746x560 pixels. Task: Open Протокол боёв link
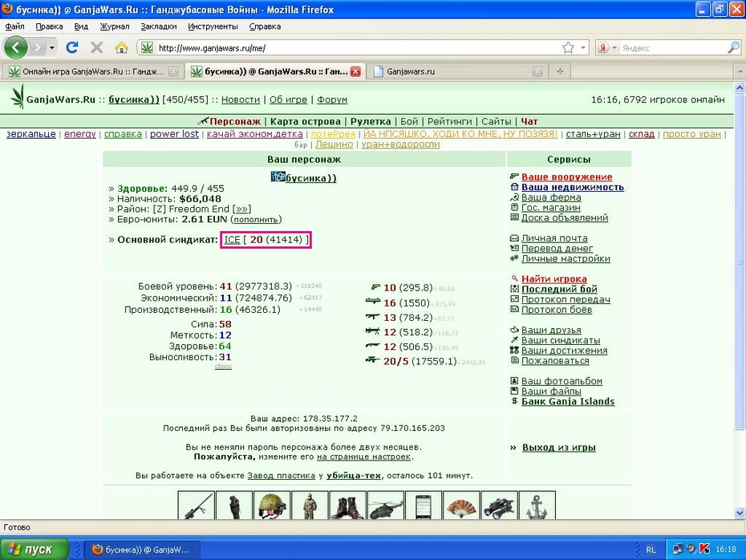[557, 310]
